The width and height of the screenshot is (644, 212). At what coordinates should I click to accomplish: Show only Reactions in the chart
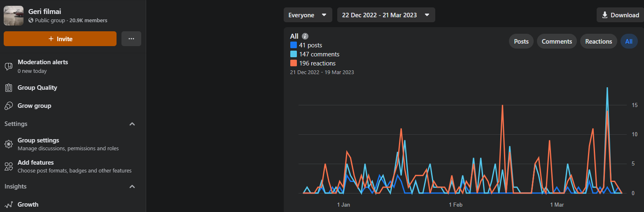pos(598,42)
